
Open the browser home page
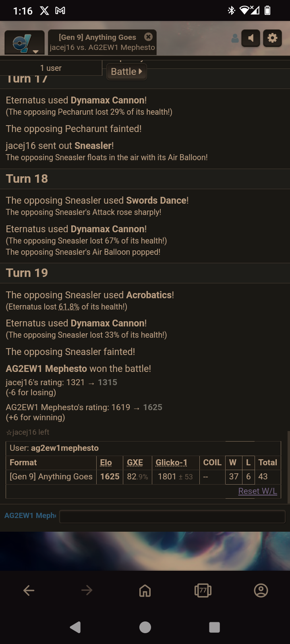(145, 590)
